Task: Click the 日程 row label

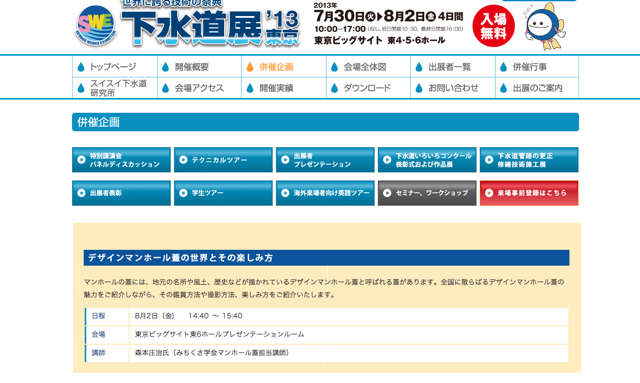Action: tap(98, 316)
